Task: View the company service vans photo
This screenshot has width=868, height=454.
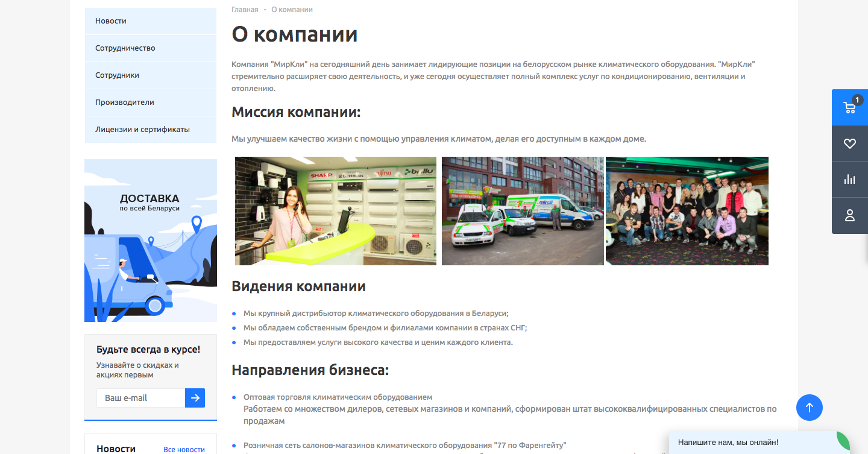Action: click(x=523, y=211)
